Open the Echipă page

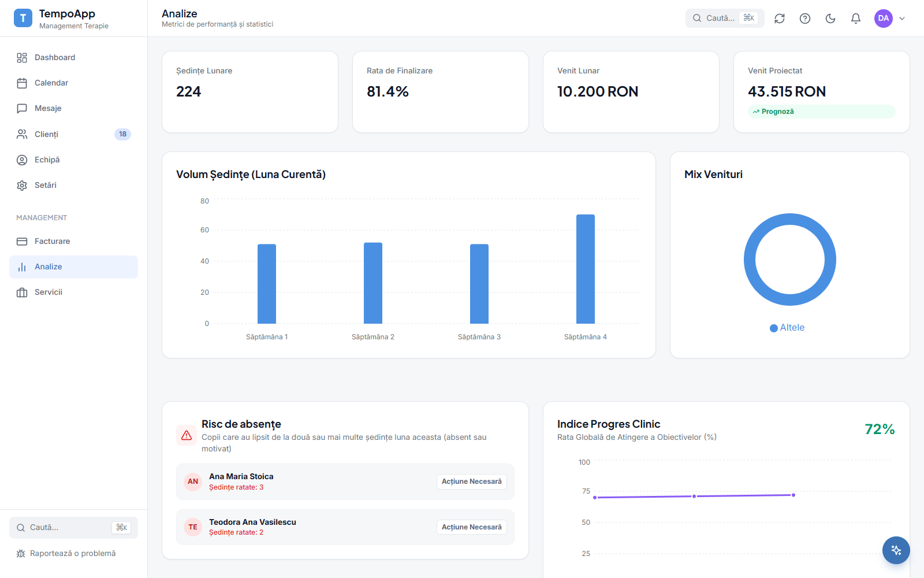tap(73, 160)
